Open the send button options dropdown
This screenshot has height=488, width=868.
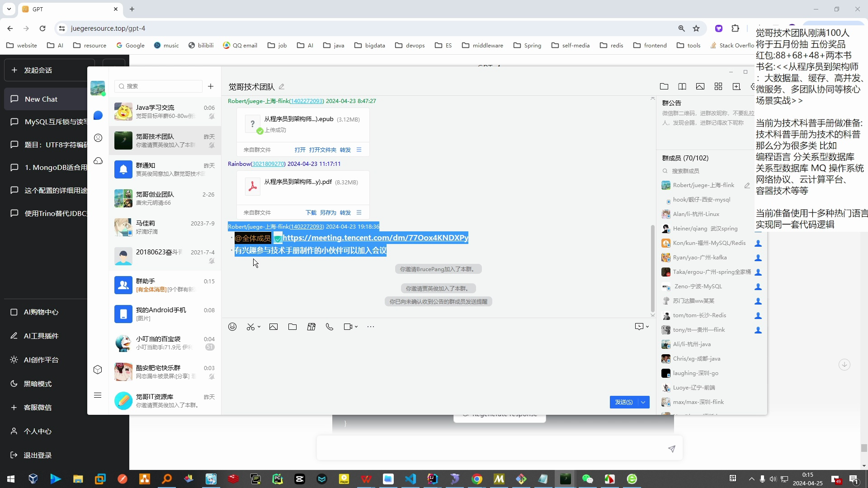tap(643, 402)
